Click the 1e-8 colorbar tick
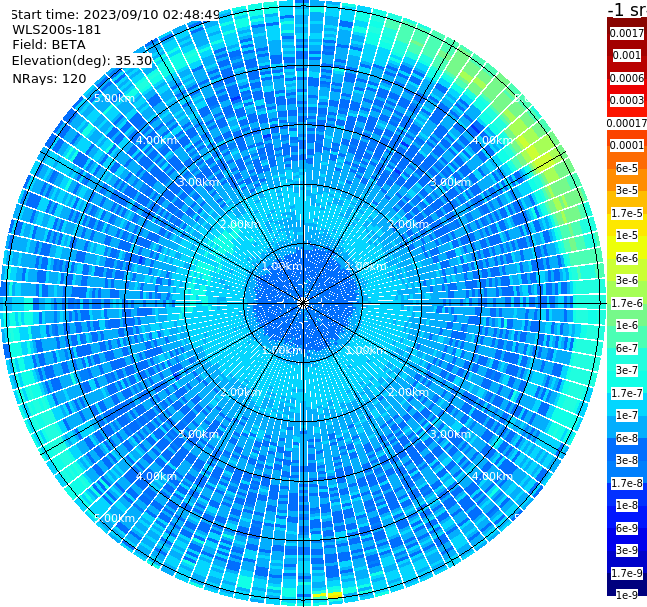 (x=627, y=505)
